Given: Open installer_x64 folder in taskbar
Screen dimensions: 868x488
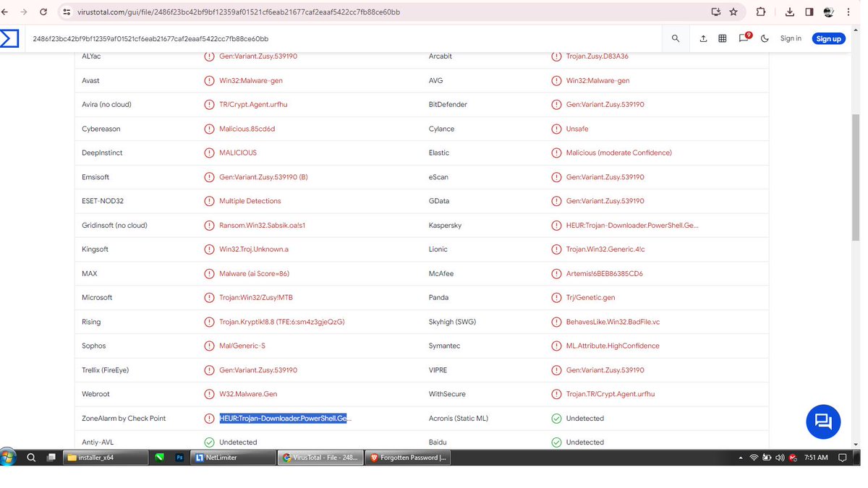Looking at the screenshot, I should (x=105, y=458).
